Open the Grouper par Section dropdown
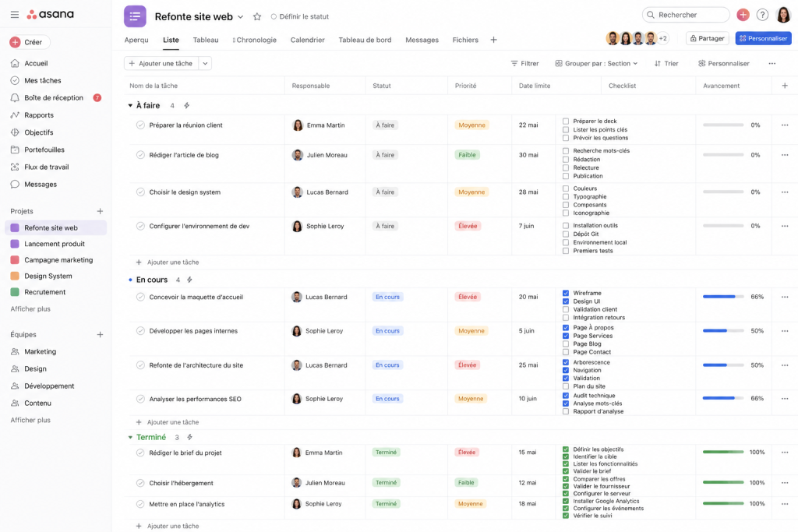 tap(596, 64)
